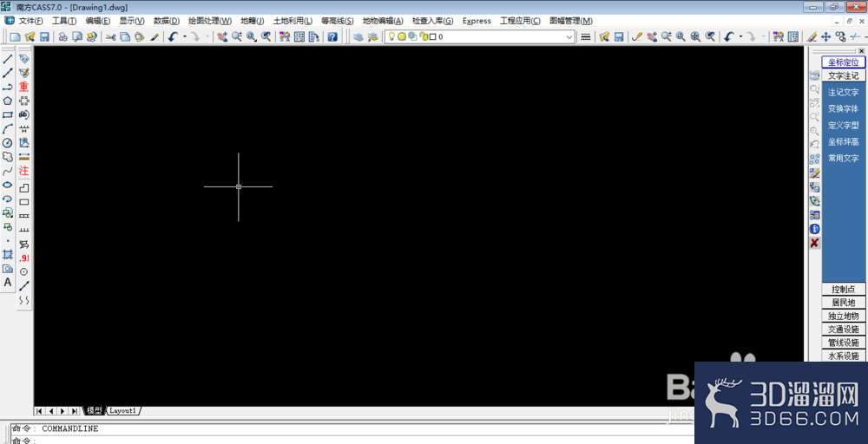The height and width of the screenshot is (444, 868).
Task: Toggle the layer light bulb on/off
Action: click(391, 37)
